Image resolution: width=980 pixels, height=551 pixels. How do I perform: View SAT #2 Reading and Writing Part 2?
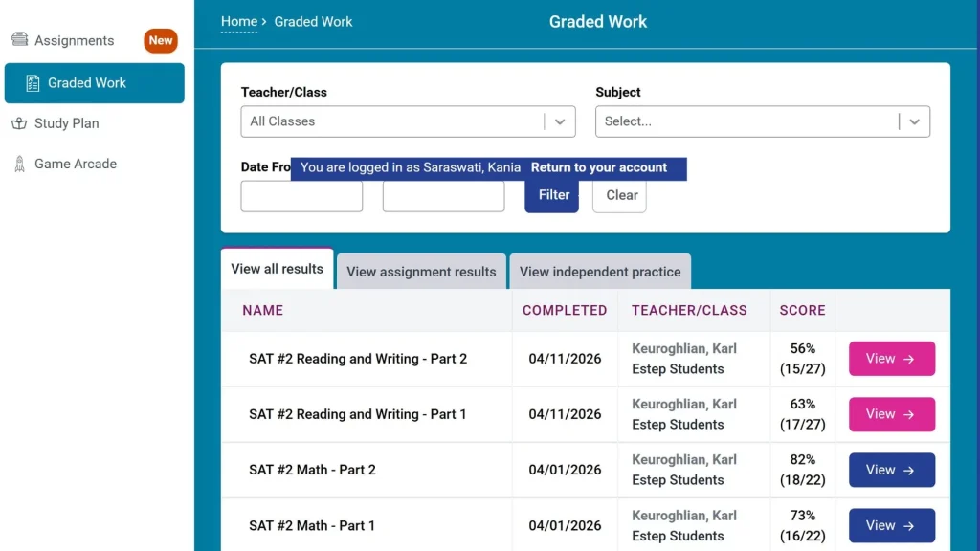(892, 359)
